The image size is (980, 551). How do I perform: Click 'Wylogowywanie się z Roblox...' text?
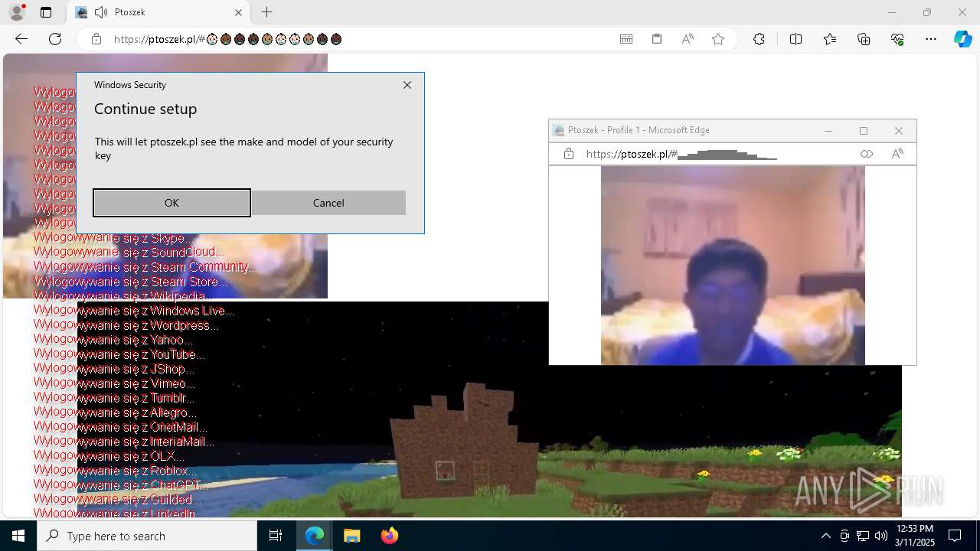point(115,471)
